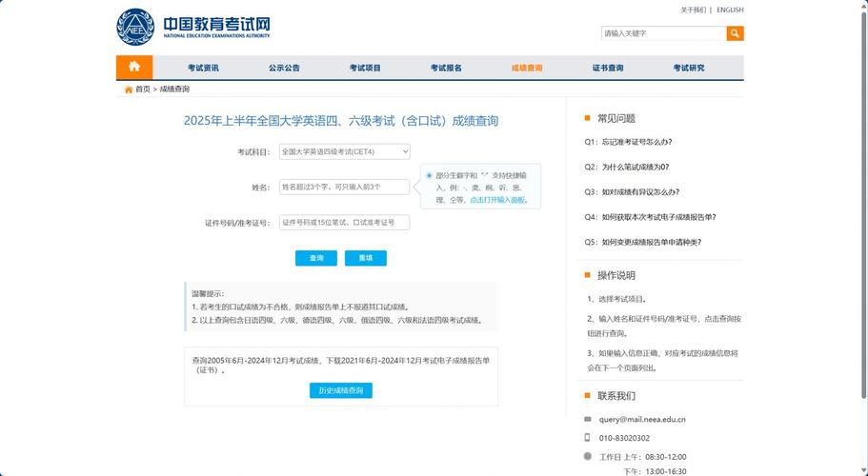The height and width of the screenshot is (476, 868).
Task: Open the 证书查询 menu
Action: [608, 68]
